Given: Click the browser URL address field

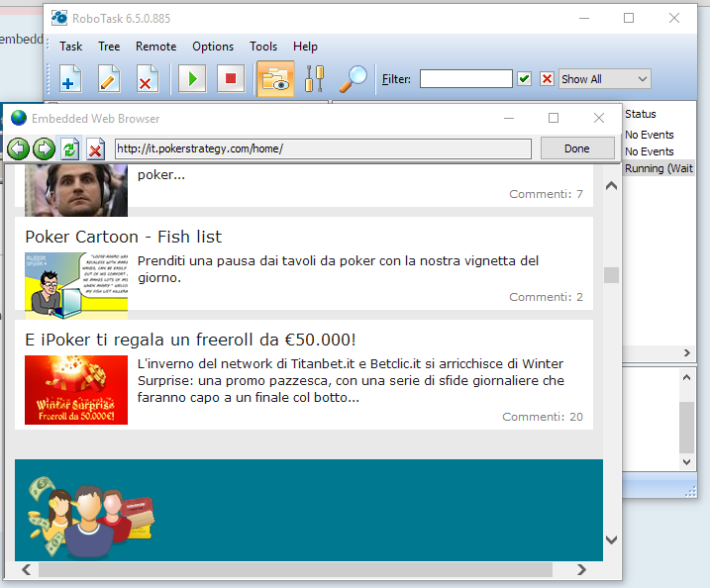Looking at the screenshot, I should [324, 148].
